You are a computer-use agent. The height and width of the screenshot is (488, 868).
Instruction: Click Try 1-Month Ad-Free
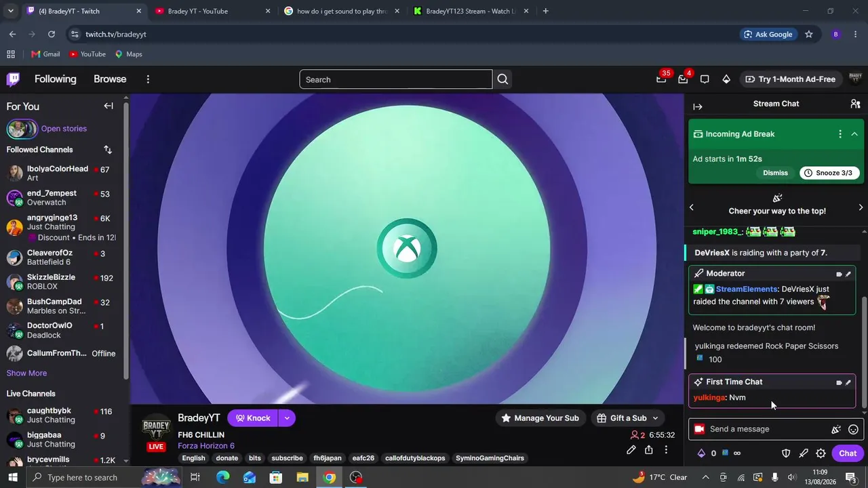click(790, 79)
